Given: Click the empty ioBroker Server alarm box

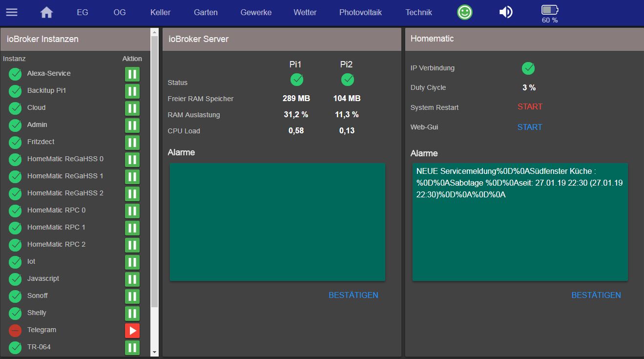Looking at the screenshot, I should [x=277, y=222].
